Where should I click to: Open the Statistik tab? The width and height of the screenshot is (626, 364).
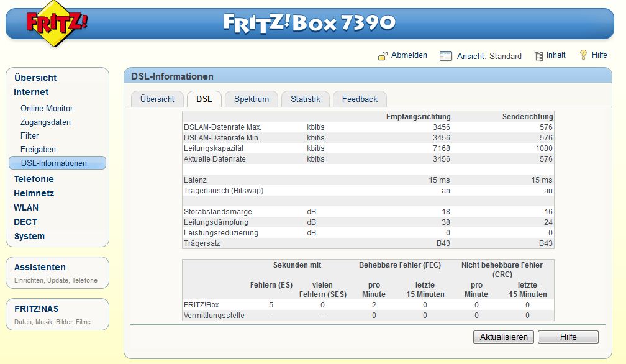tap(306, 99)
